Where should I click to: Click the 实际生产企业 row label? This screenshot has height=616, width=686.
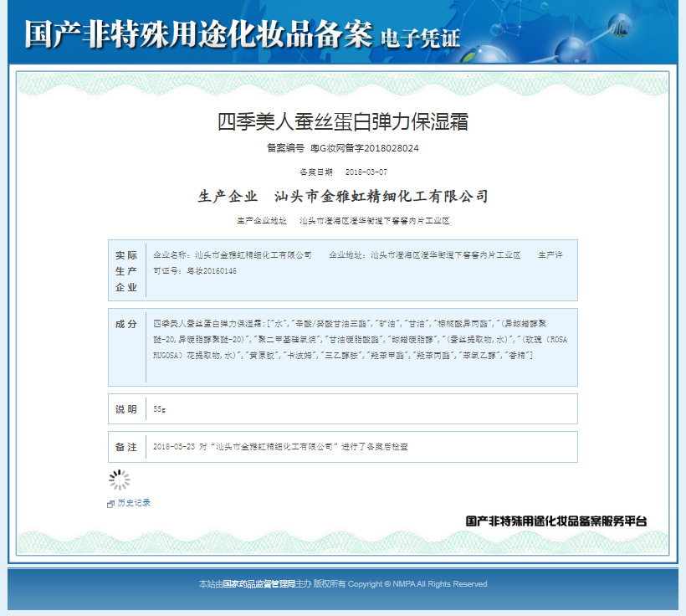(126, 271)
